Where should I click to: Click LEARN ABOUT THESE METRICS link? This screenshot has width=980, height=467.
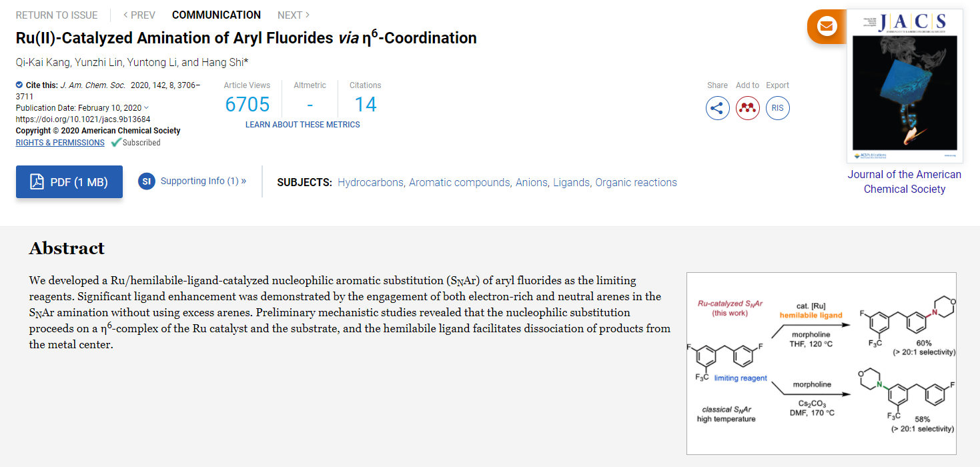click(303, 125)
